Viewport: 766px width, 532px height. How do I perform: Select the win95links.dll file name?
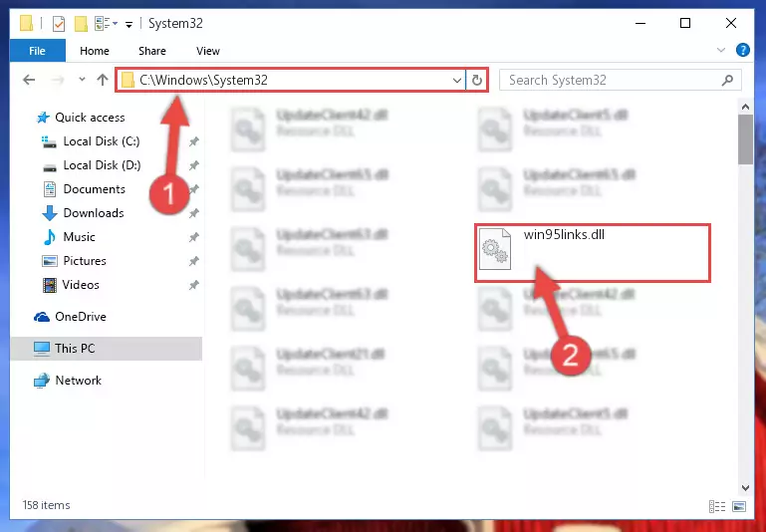pos(564,234)
